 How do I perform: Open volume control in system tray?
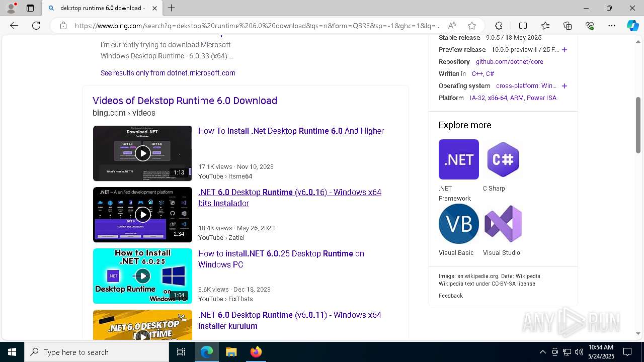[579, 352]
